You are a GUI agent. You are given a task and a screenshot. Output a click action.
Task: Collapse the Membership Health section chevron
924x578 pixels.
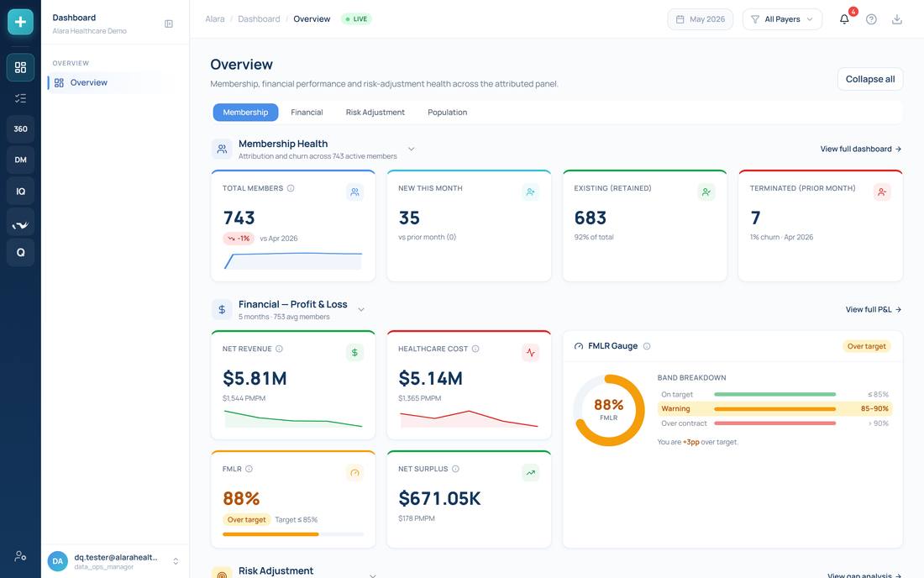[412, 149]
